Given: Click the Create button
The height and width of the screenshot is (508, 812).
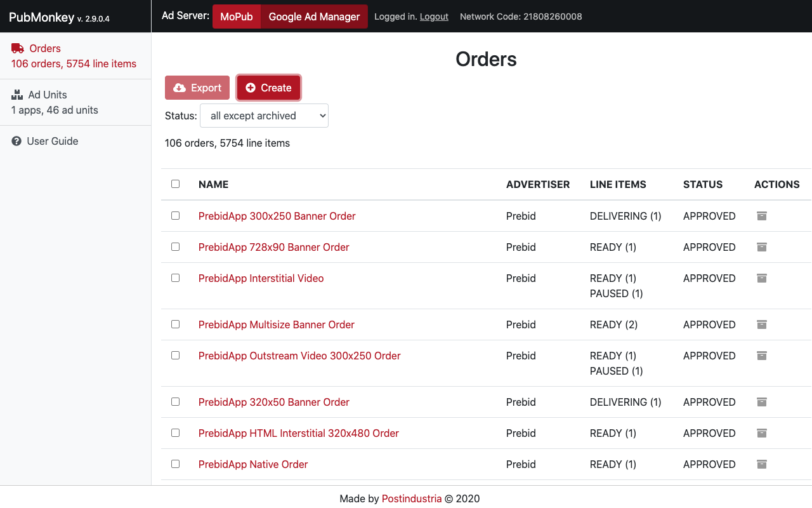Looking at the screenshot, I should (268, 88).
